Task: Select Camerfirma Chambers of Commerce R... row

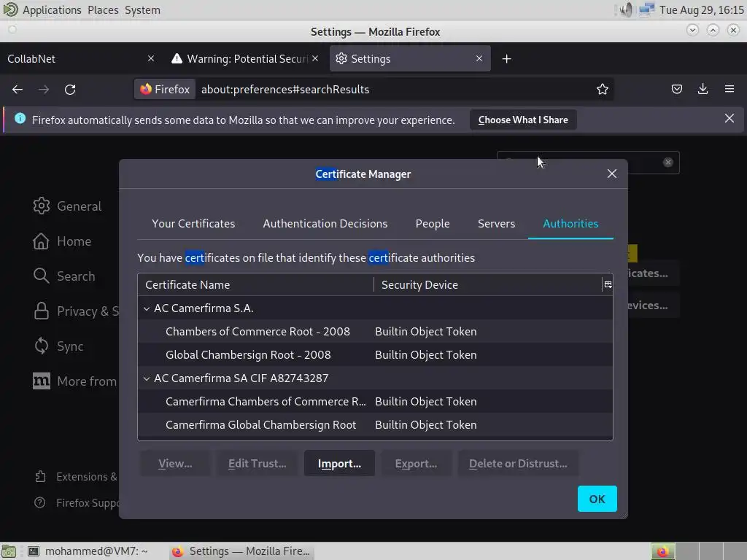Action: (375, 402)
